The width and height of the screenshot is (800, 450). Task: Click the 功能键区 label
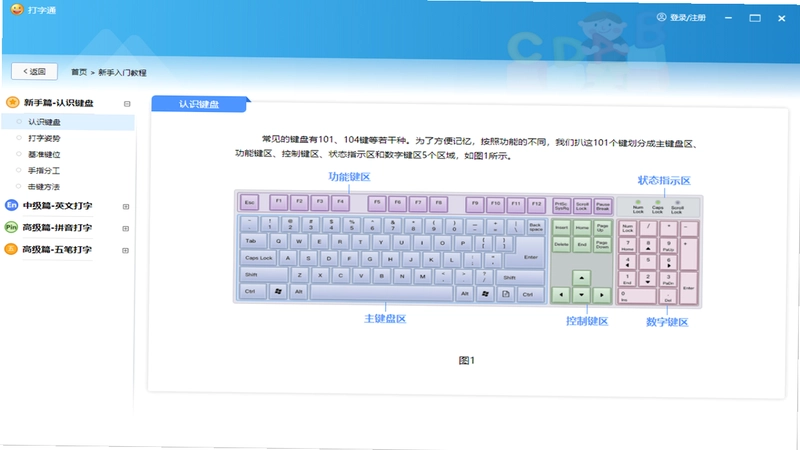click(x=349, y=177)
